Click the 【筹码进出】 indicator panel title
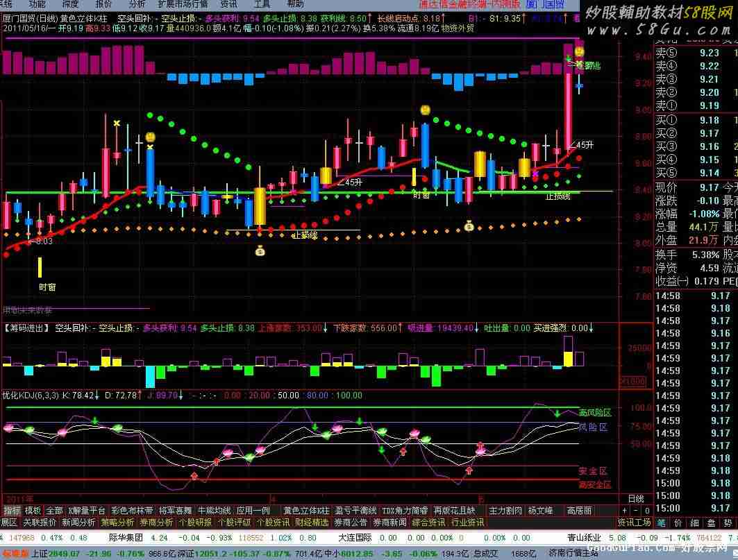This screenshot has height=560, width=738. [26, 328]
